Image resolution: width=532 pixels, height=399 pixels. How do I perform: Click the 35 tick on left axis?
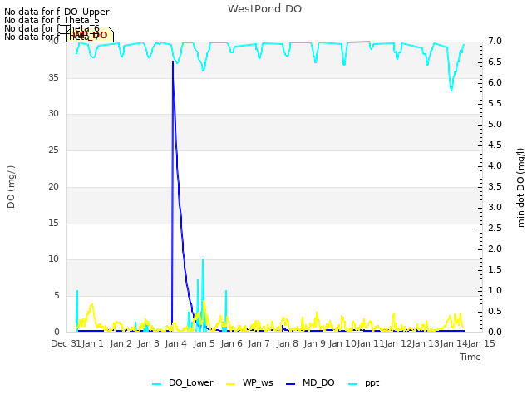(53, 77)
